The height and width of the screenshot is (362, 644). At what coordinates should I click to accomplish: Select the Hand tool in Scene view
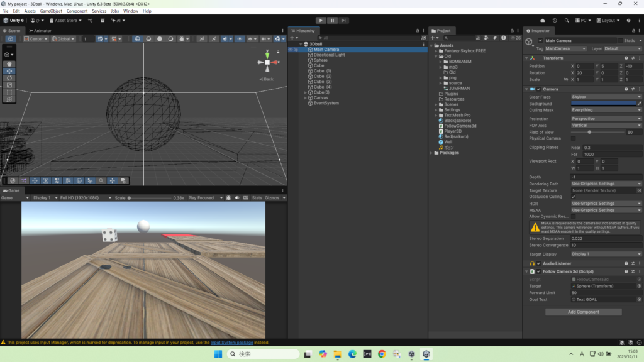[9, 64]
